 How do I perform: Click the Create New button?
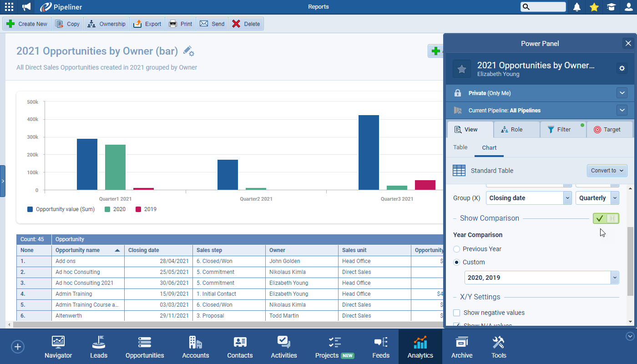pyautogui.click(x=26, y=23)
